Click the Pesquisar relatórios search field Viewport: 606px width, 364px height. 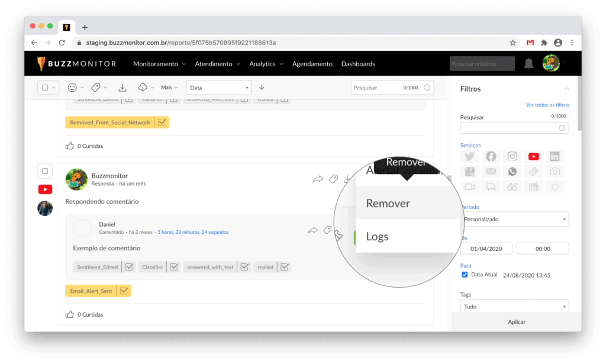pyautogui.click(x=481, y=64)
